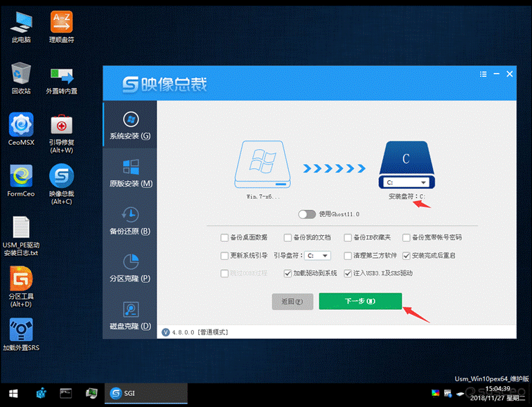Open the 回收站 recycle bin icon
Screen dimensions: 532x407
[x=21, y=78]
